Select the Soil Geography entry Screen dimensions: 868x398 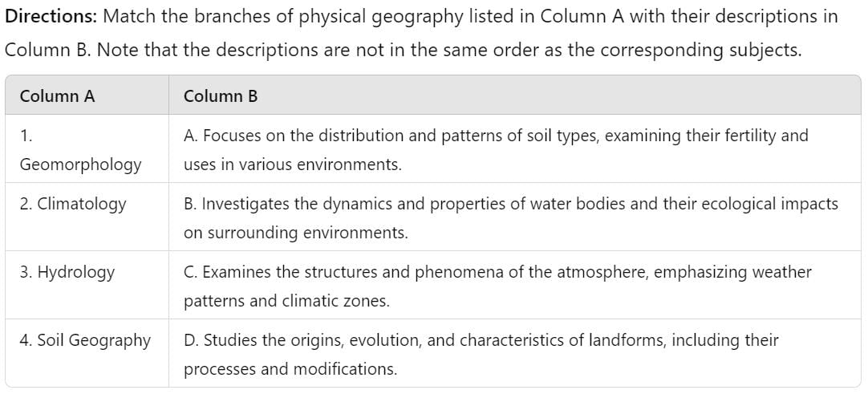[87, 353]
